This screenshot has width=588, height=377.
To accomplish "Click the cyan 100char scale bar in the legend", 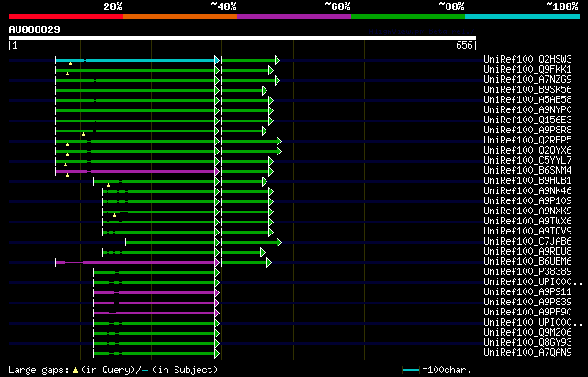I will [411, 371].
